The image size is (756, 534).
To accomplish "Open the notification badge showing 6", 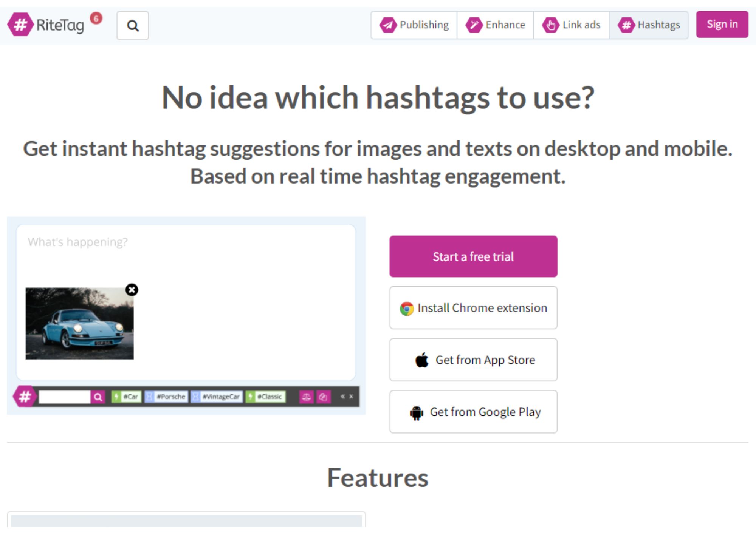I will (x=96, y=18).
